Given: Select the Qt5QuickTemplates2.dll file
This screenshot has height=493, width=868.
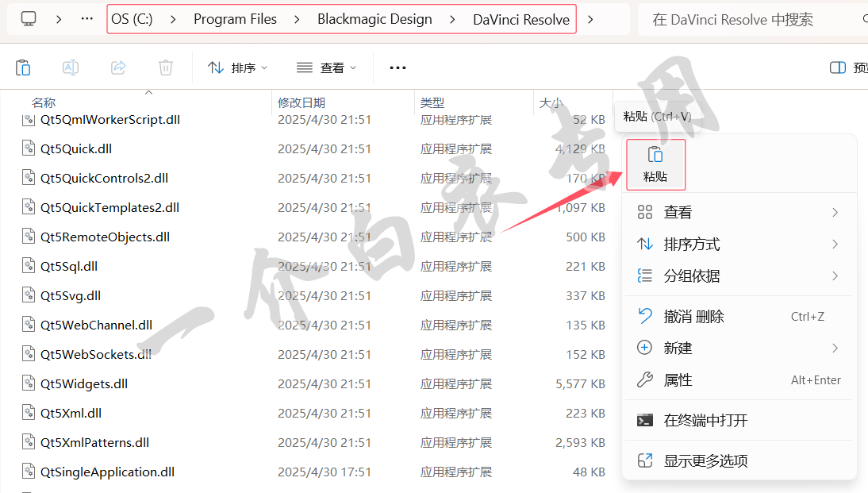Looking at the screenshot, I should [109, 208].
